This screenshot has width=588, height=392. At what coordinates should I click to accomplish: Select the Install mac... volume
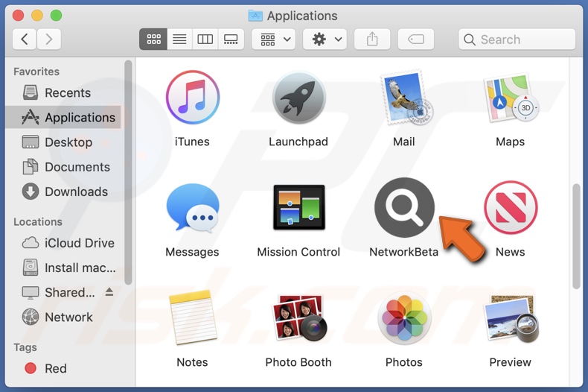click(x=63, y=268)
